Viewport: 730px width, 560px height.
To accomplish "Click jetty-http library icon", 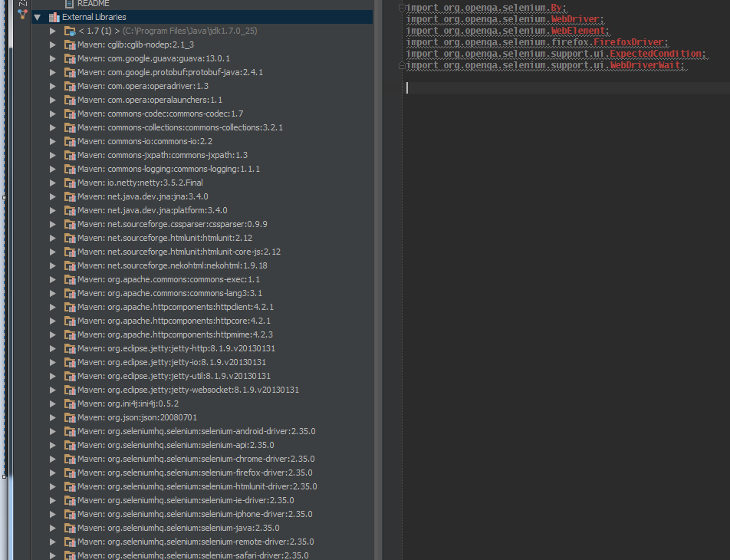I will [x=70, y=348].
